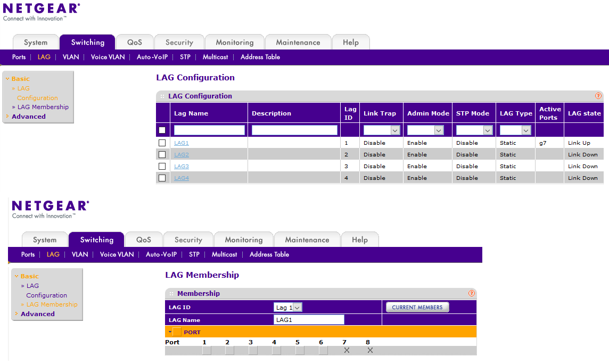Click the orange box beside the PORT label
This screenshot has height=364, width=609.
177,332
